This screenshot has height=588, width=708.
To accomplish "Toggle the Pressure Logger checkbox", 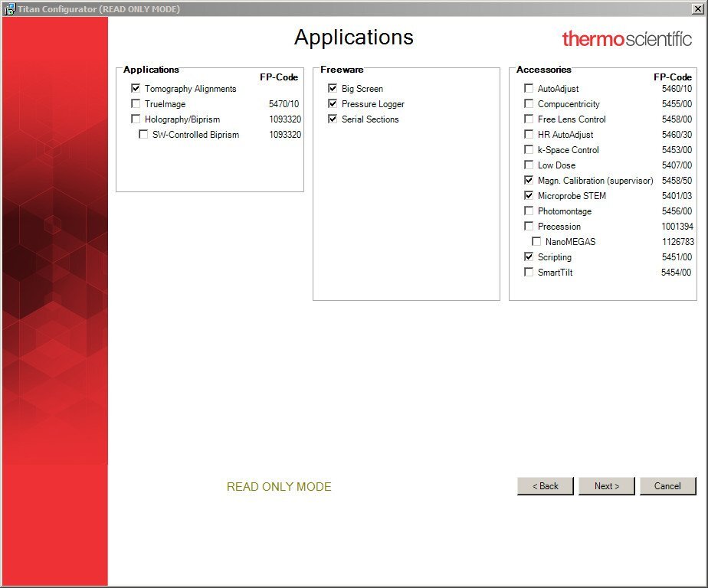I will tap(333, 104).
